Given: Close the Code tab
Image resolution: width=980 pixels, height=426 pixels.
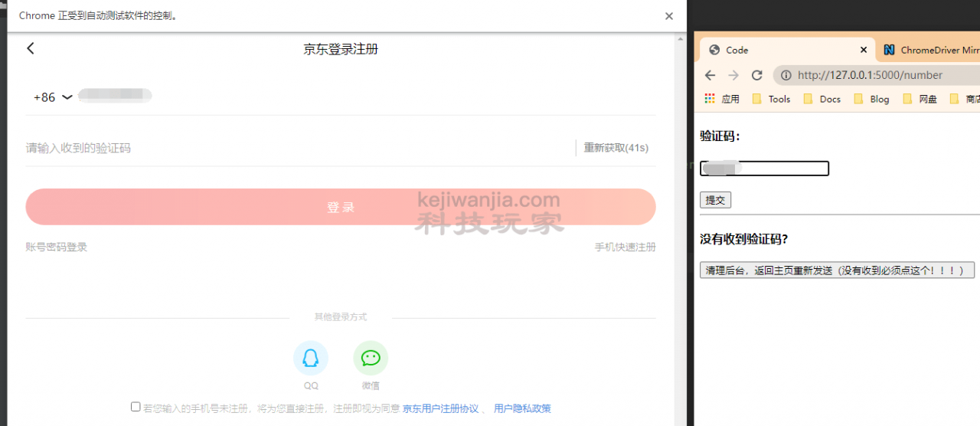Looking at the screenshot, I should tap(864, 50).
